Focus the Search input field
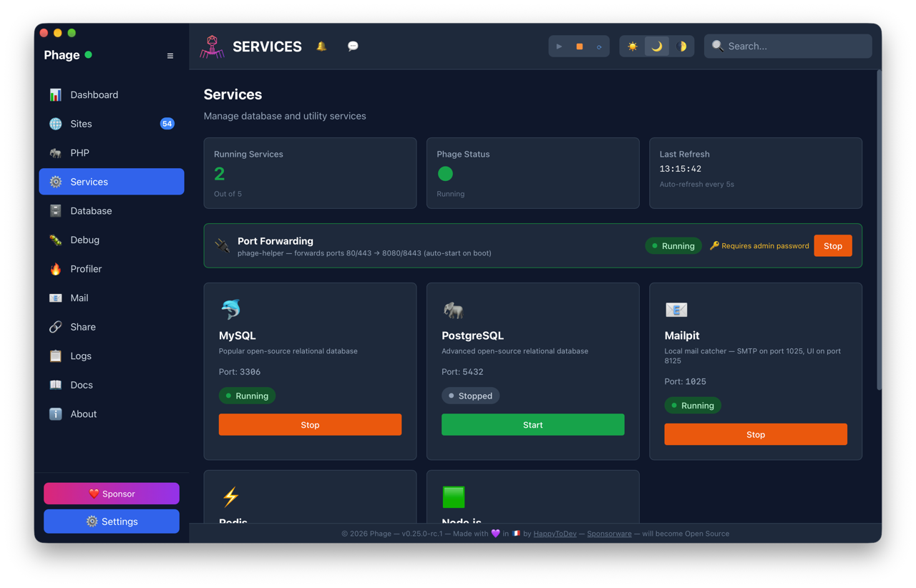This screenshot has height=588, width=916. click(788, 46)
